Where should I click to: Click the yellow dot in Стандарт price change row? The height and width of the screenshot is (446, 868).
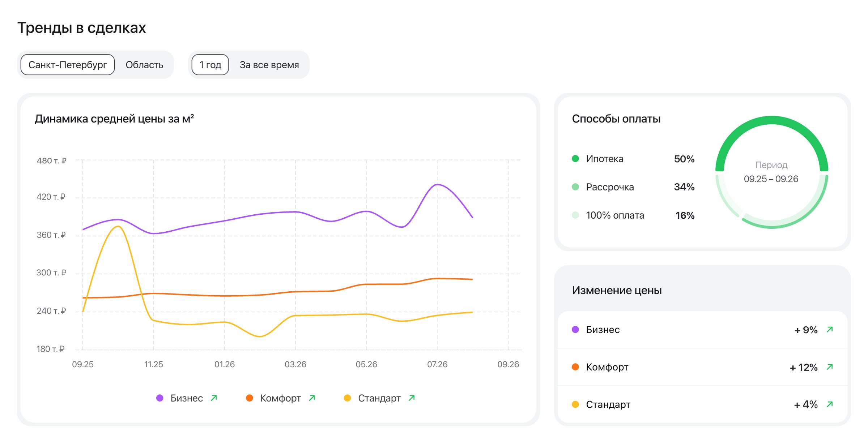[x=575, y=404]
